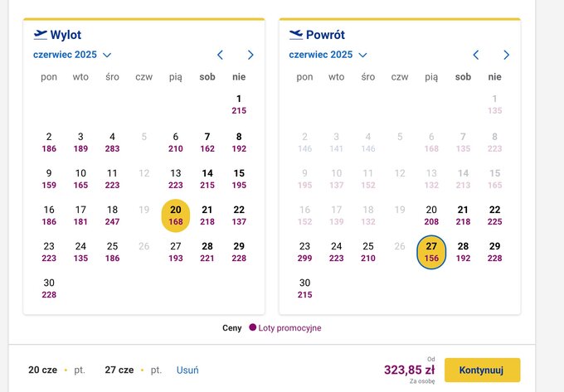Screen dimensions: 564x392
Task: Choose return date 23 priced 299
Action: coord(304,252)
